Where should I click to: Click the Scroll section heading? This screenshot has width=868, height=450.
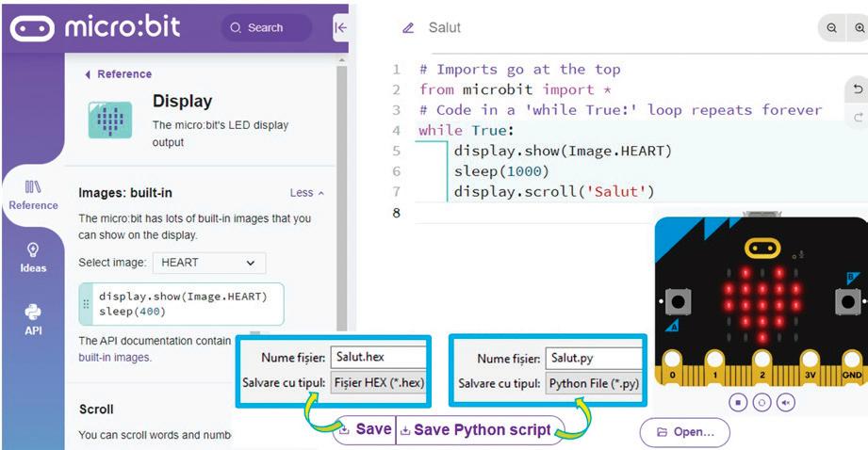pos(96,410)
